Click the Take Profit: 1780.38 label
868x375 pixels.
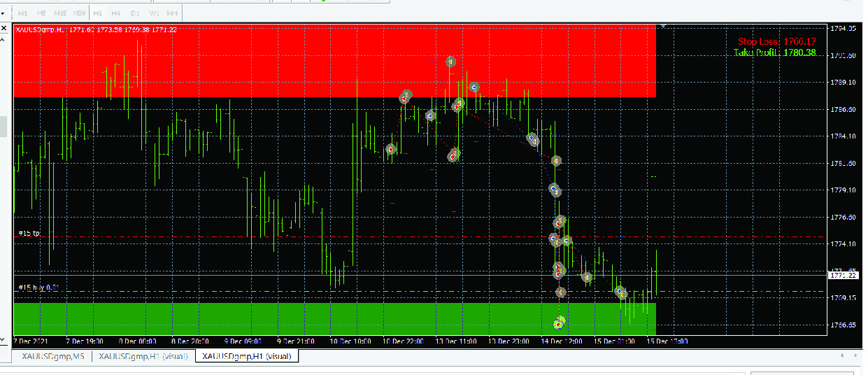775,52
